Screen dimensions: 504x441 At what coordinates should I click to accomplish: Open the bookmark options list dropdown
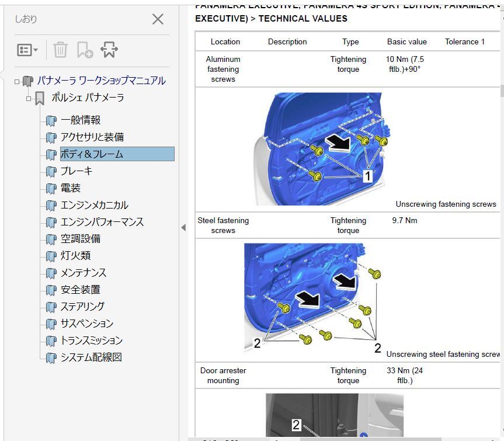click(x=27, y=50)
